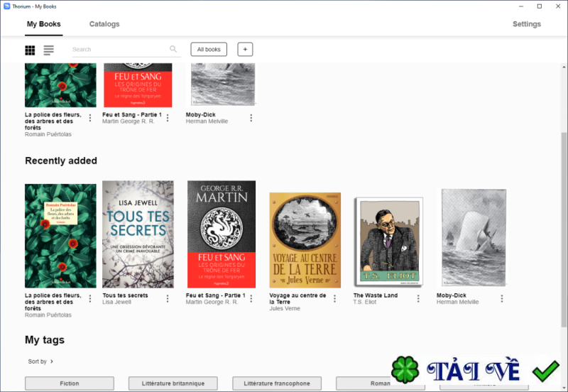Filter by Littérature britannique tag
The width and height of the screenshot is (568, 392).
coord(173,383)
